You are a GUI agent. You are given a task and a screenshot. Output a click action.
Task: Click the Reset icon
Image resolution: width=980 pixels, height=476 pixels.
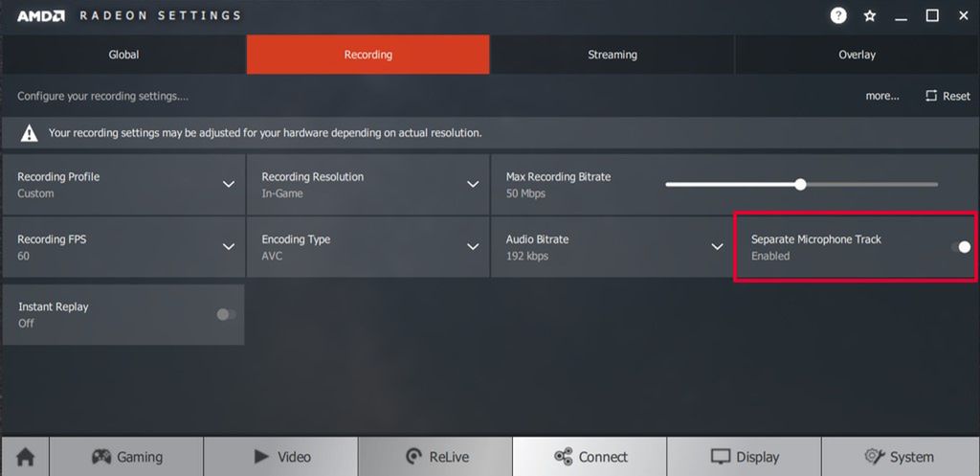[931, 96]
